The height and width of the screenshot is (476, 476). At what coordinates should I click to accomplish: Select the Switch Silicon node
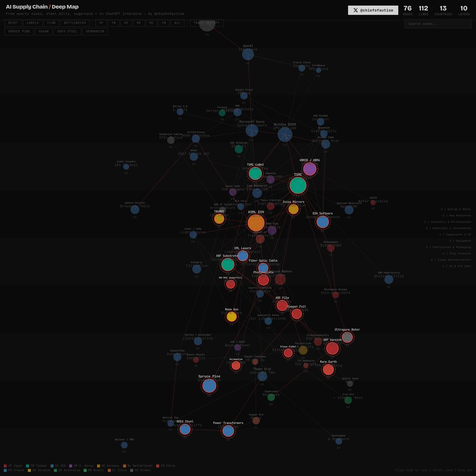pos(135,209)
